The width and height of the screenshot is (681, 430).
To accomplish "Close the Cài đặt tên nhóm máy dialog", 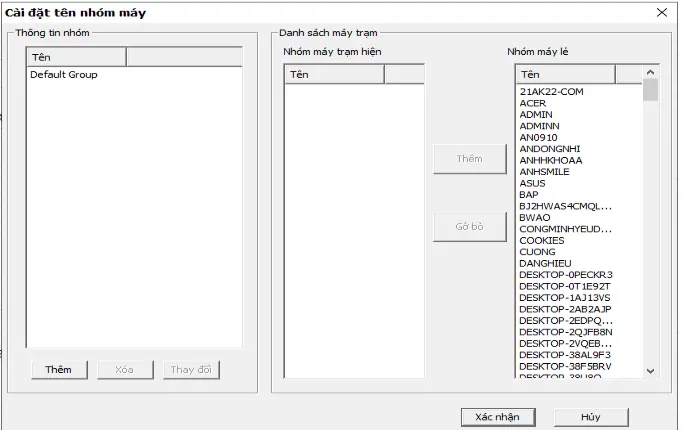I will click(661, 12).
